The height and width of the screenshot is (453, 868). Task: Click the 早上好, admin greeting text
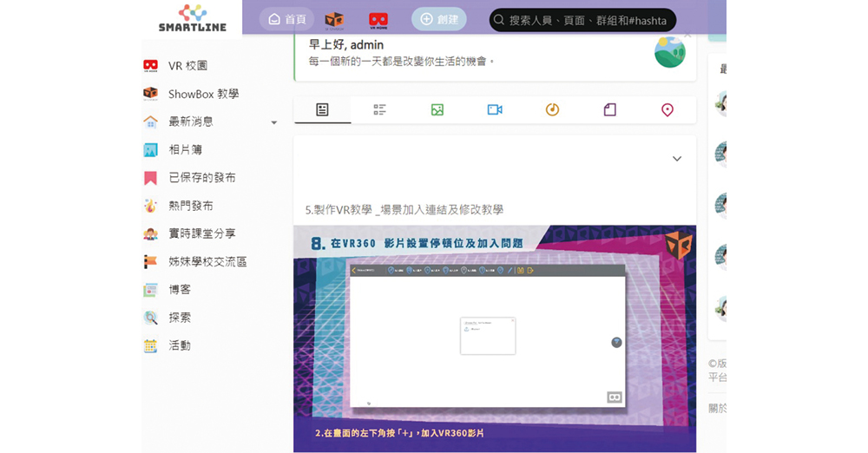(346, 45)
